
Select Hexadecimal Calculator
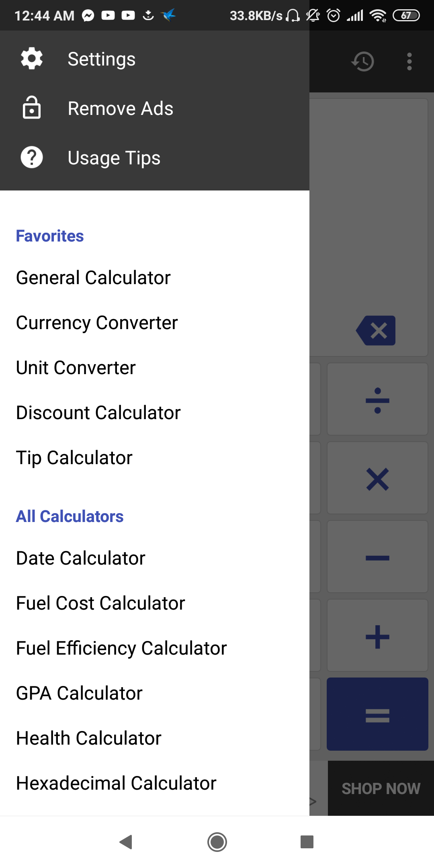[116, 783]
